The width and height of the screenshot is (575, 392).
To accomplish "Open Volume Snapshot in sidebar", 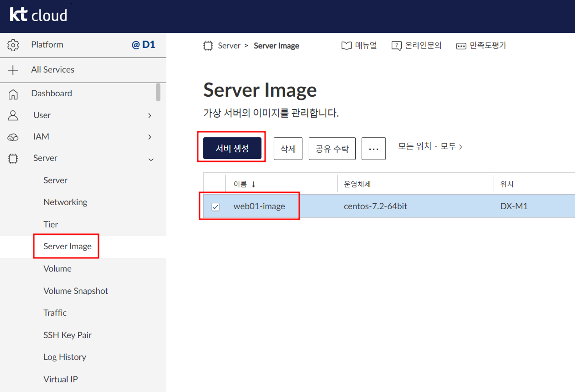I will point(76,291).
